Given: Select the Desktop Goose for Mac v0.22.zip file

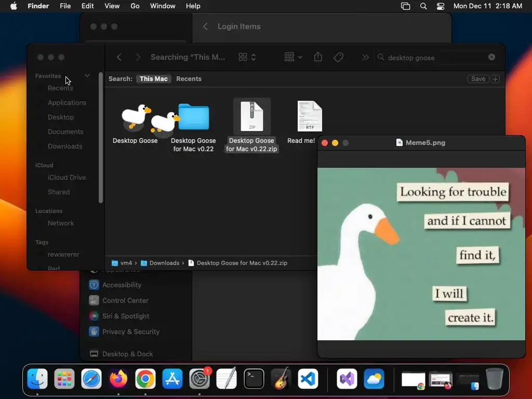Looking at the screenshot, I should pyautogui.click(x=252, y=116).
